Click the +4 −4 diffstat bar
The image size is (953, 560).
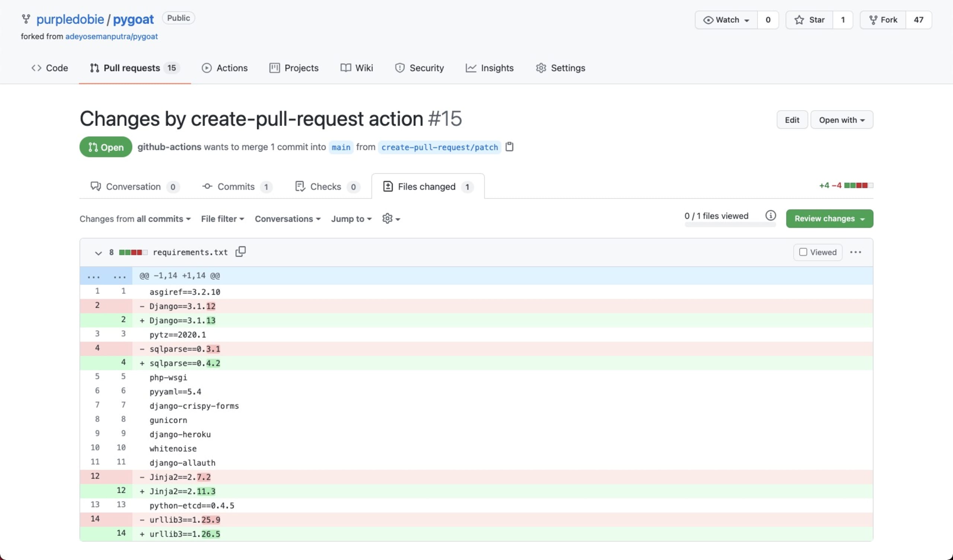[846, 185]
